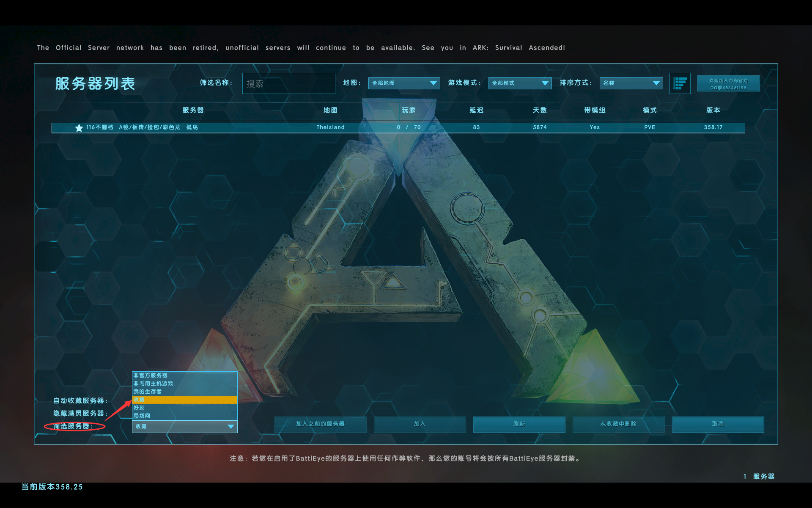This screenshot has height=508, width=812.
Task: Sort by the 天数 column header
Action: (540, 110)
